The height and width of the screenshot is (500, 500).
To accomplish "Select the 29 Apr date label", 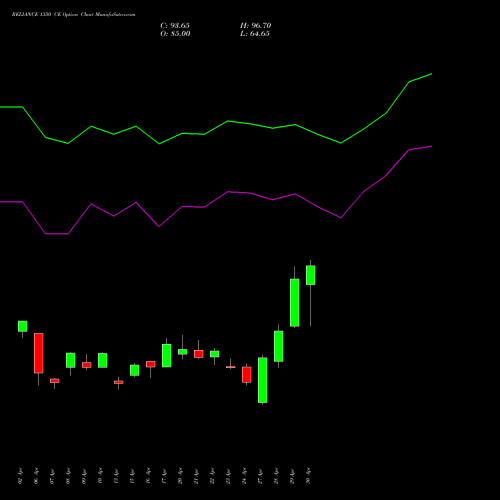I will pos(292,476).
